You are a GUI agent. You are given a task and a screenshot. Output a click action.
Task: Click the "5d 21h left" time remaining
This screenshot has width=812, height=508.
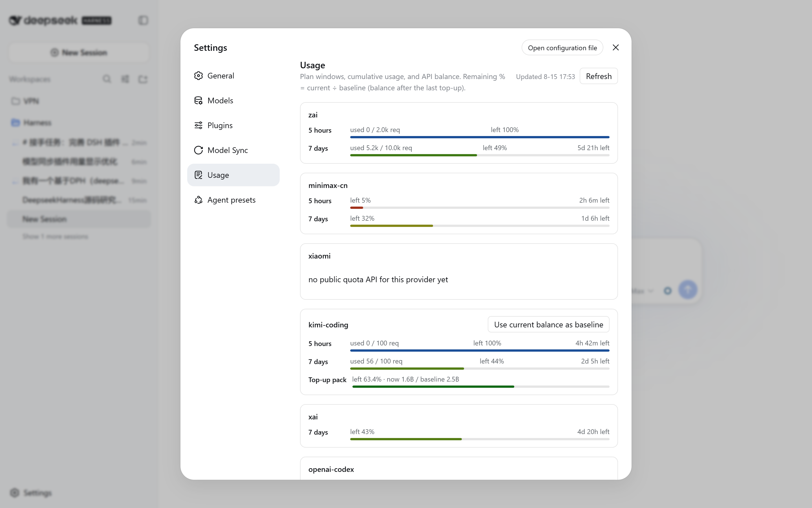click(593, 148)
